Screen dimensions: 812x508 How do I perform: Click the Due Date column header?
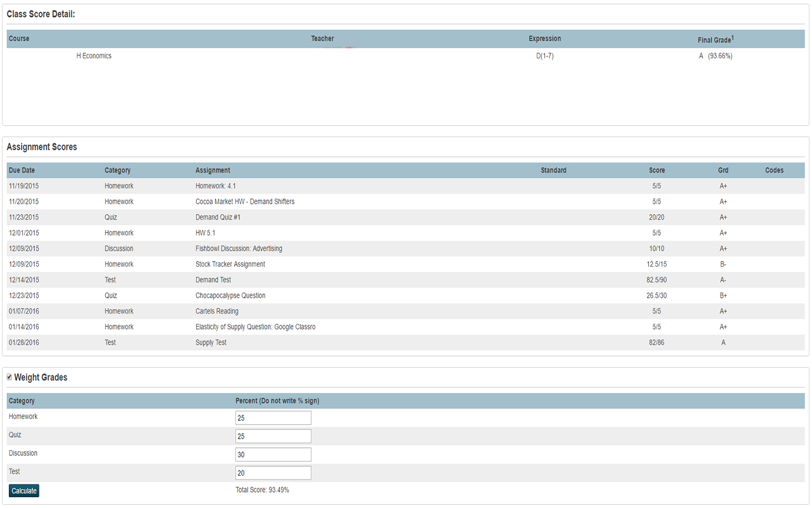(22, 170)
